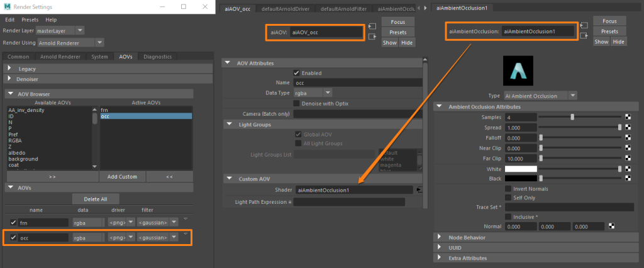Toggle the Enabled checkbox in AOV Attributes
Image resolution: width=644 pixels, height=268 pixels.
click(x=297, y=73)
